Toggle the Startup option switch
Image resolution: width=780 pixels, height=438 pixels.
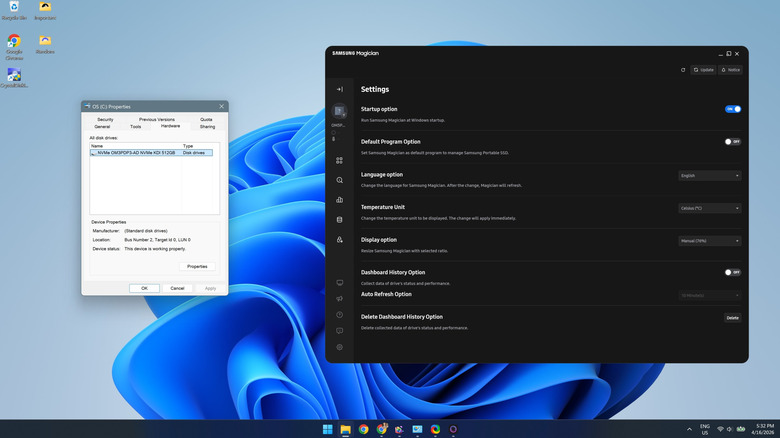pos(733,109)
